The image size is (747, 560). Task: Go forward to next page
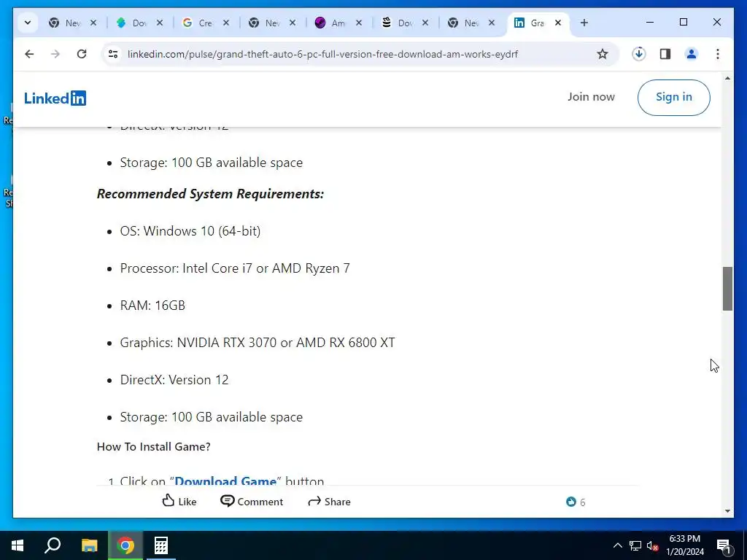[55, 54]
